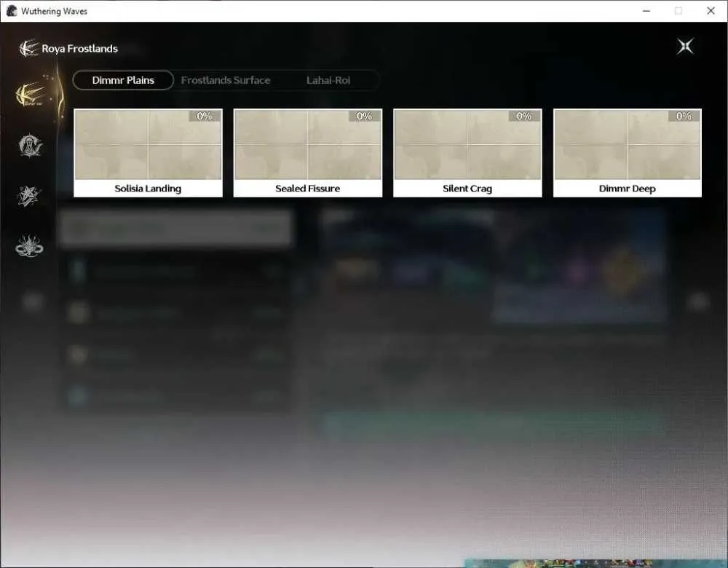Click the Dimmr Deep label
The image size is (728, 568).
pyautogui.click(x=628, y=188)
